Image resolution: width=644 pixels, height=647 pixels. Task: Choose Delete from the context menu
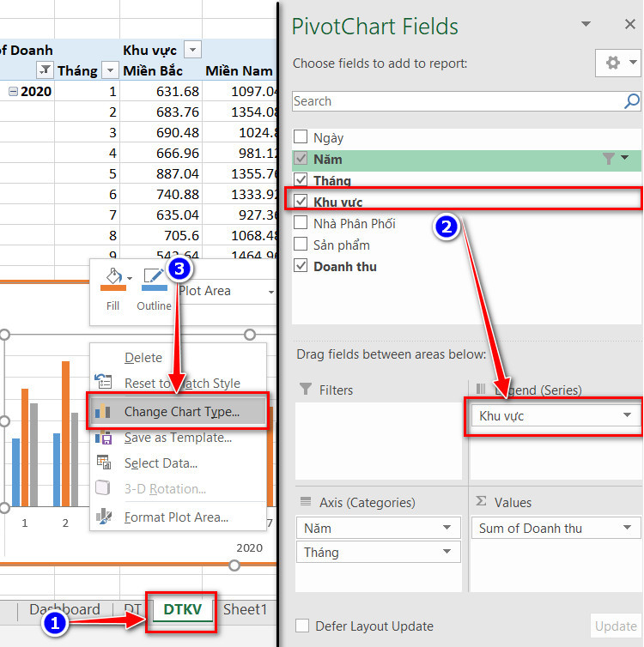coord(179,357)
